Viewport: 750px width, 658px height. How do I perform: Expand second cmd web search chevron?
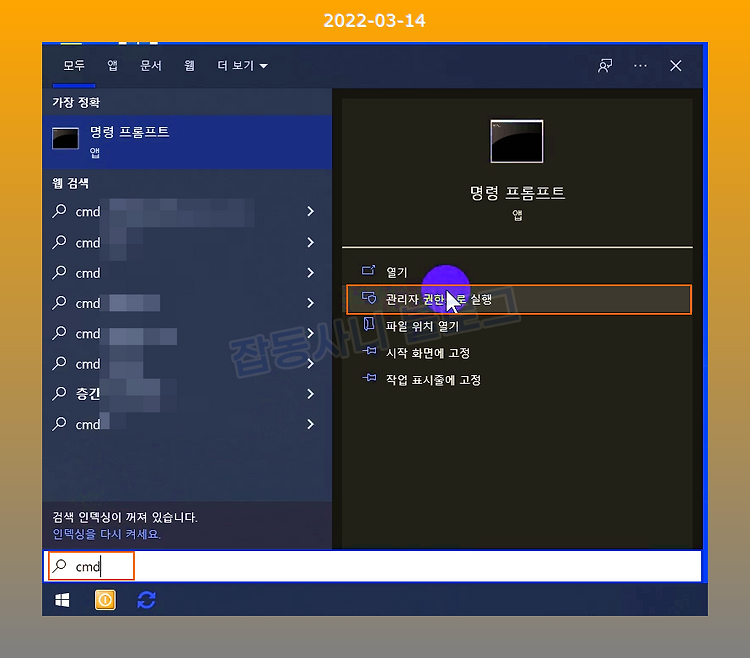(310, 242)
